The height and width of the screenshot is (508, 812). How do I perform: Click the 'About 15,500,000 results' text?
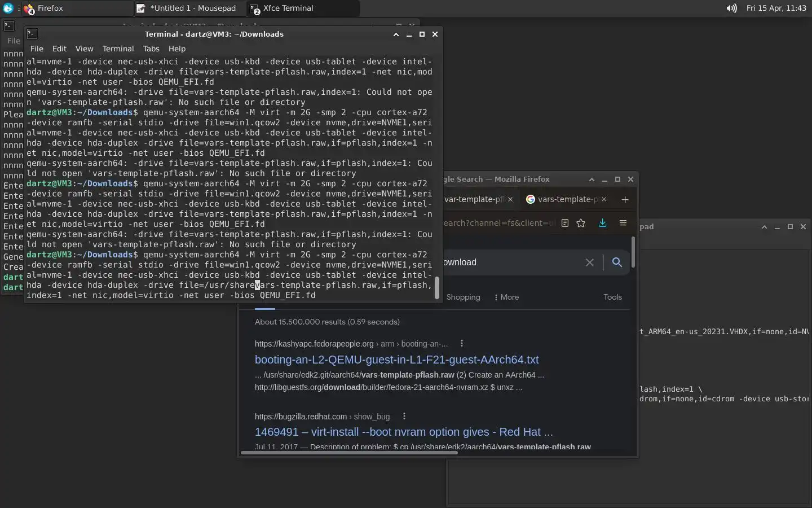(327, 322)
